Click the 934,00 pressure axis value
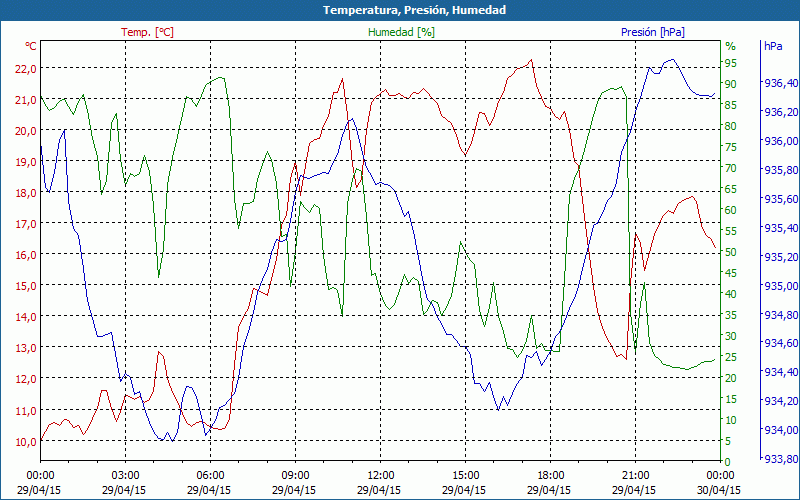 point(781,431)
